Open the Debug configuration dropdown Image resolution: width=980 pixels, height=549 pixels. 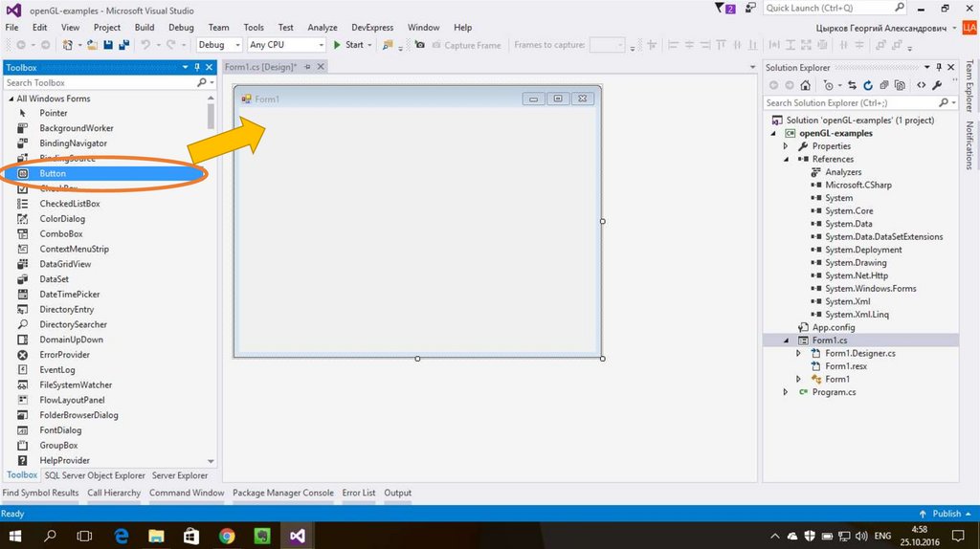pos(217,45)
